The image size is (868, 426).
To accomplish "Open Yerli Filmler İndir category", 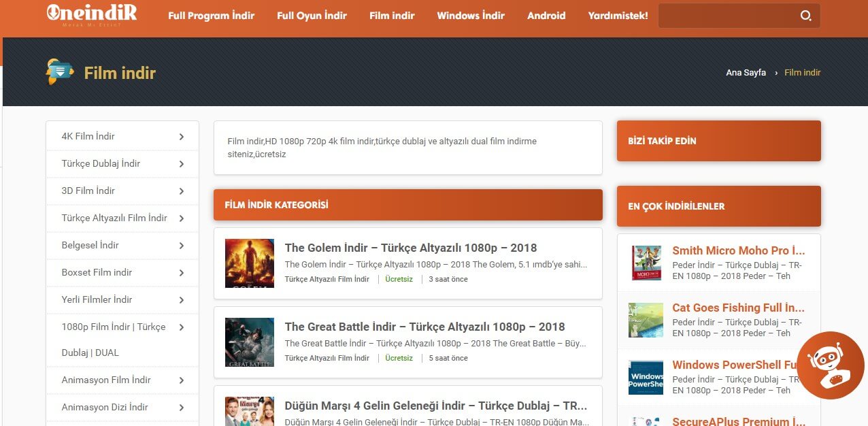I will (x=97, y=299).
